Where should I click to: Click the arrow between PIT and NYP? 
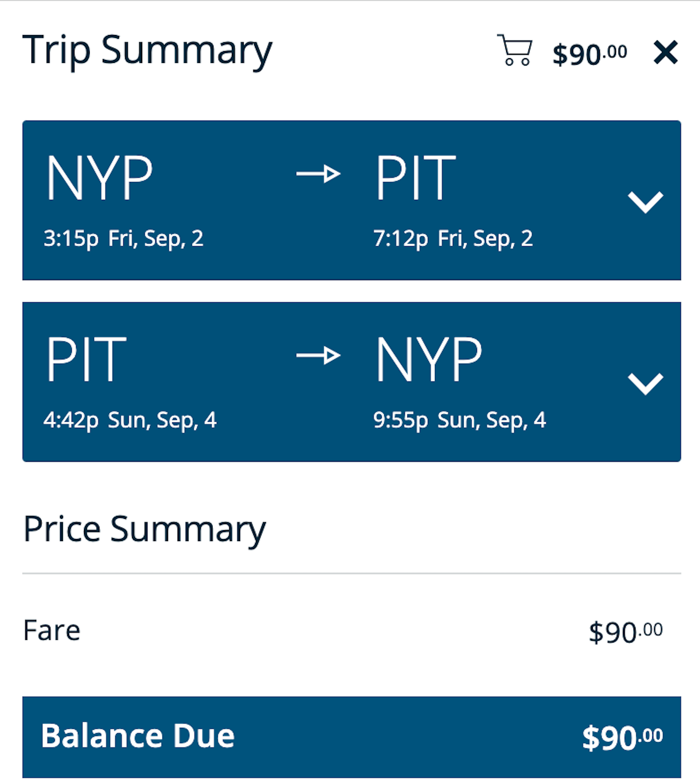pyautogui.click(x=318, y=355)
